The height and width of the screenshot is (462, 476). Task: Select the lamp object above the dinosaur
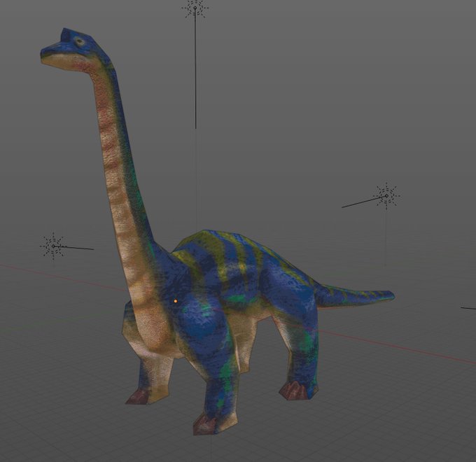[195, 8]
